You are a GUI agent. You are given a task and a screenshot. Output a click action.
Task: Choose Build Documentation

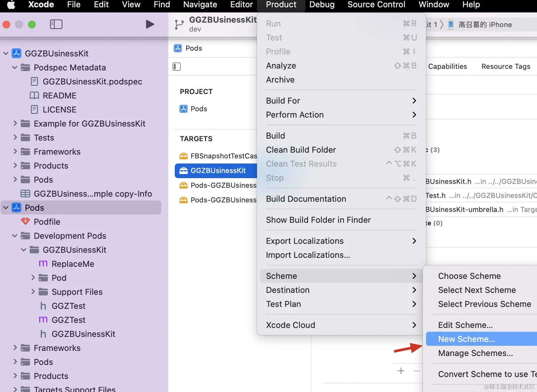click(x=341, y=199)
